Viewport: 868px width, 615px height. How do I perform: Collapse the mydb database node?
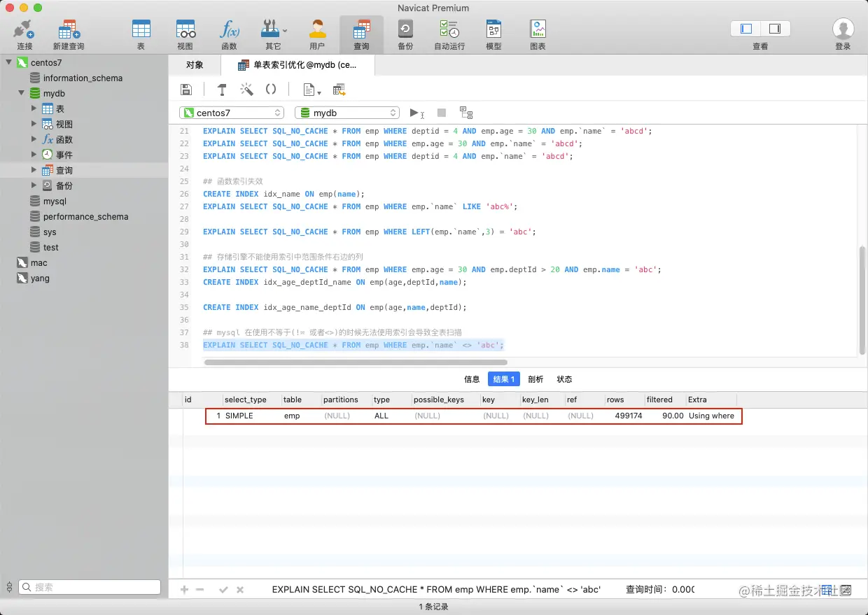point(21,93)
